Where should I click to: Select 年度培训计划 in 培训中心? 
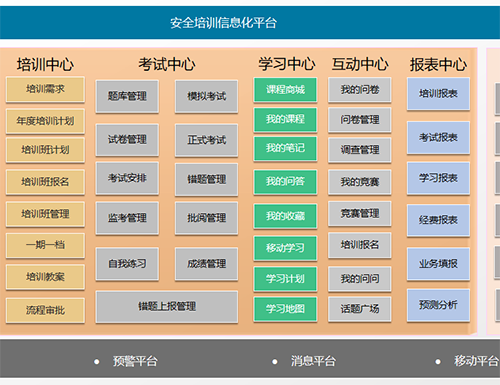click(45, 121)
